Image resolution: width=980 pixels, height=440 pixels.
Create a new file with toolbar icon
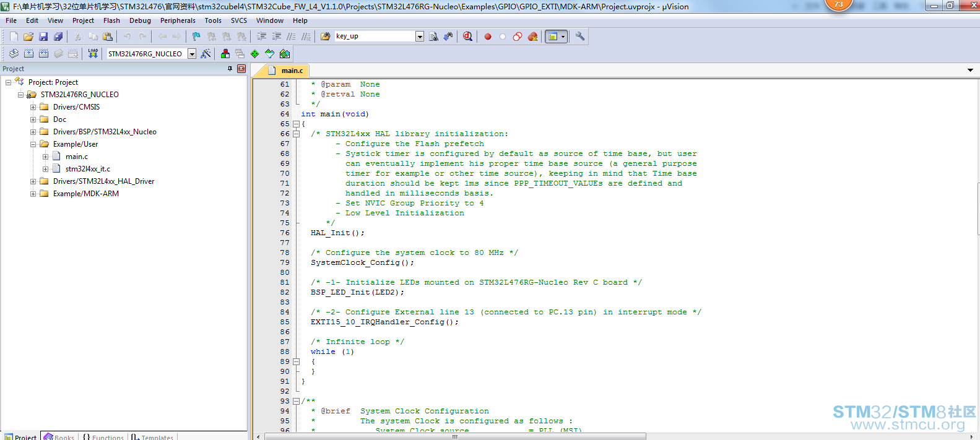(x=14, y=37)
